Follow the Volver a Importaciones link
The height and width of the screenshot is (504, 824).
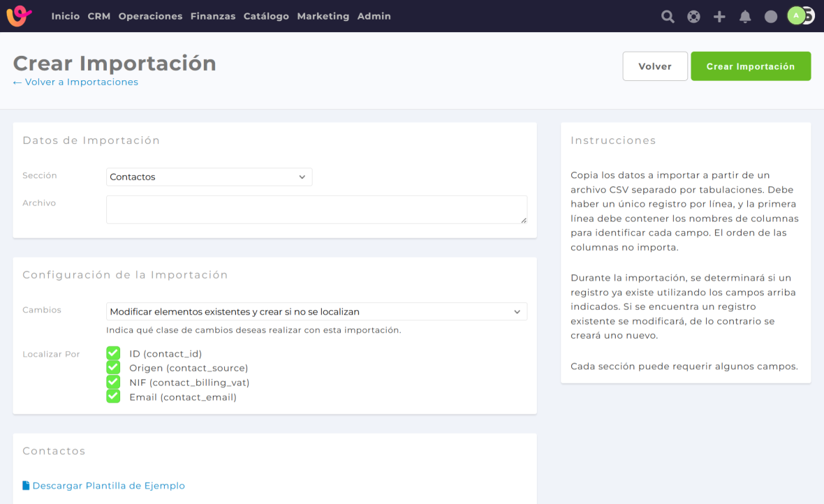pos(75,82)
